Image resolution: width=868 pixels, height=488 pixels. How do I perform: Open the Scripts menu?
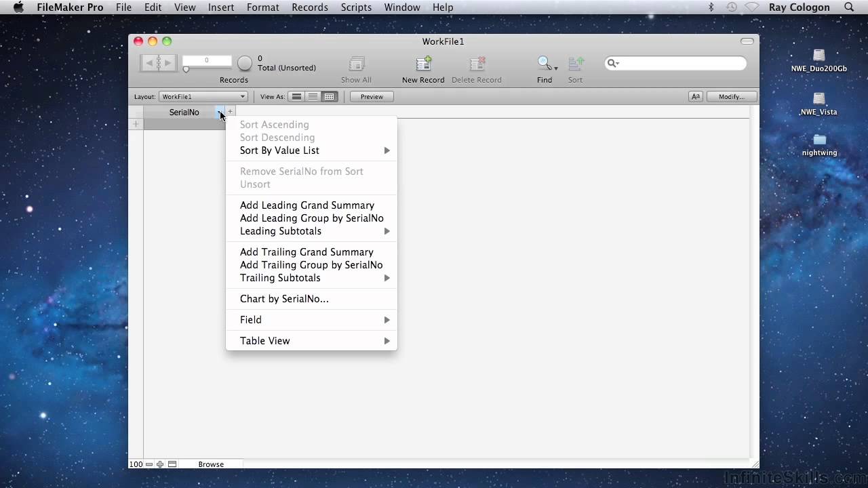tap(356, 7)
